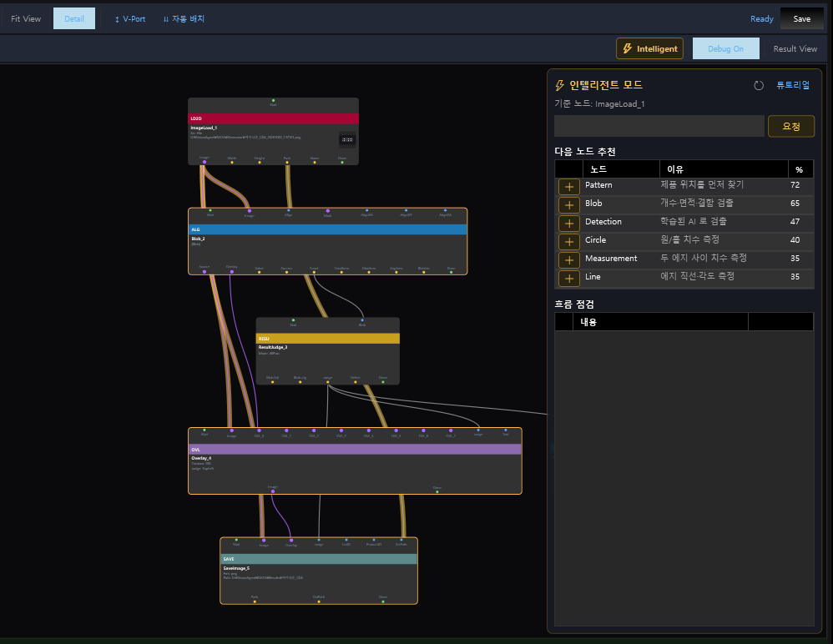Click the 자동 배치 auto-arrange button
833x644 pixels.
(184, 18)
